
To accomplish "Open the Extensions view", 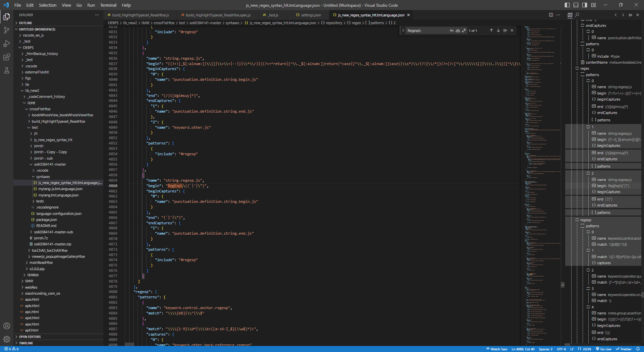I will 7,57.
